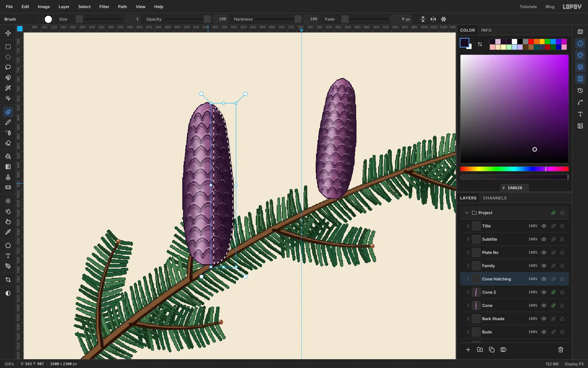
Task: Hide the Cone 2 layer
Action: pos(544,292)
